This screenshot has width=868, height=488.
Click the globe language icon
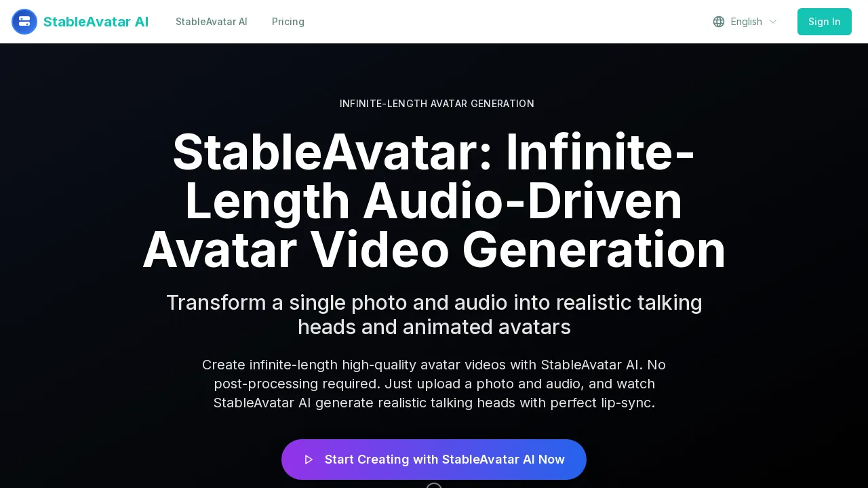click(719, 22)
